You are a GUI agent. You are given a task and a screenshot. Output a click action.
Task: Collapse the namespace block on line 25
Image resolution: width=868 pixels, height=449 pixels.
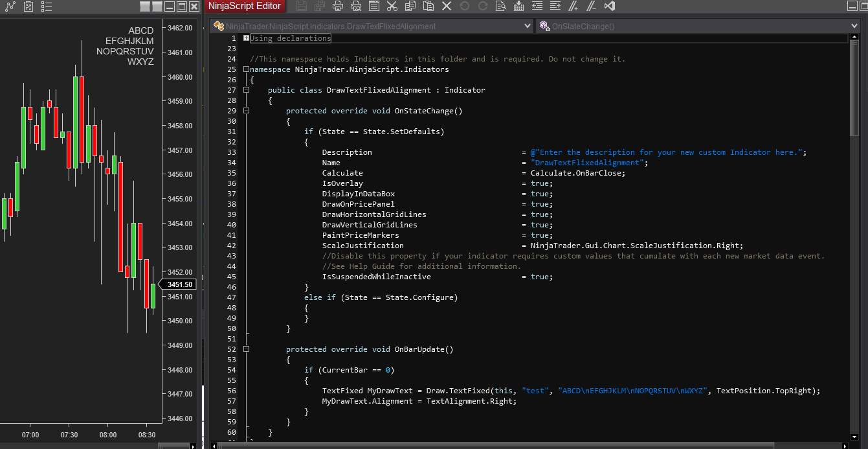click(x=246, y=69)
